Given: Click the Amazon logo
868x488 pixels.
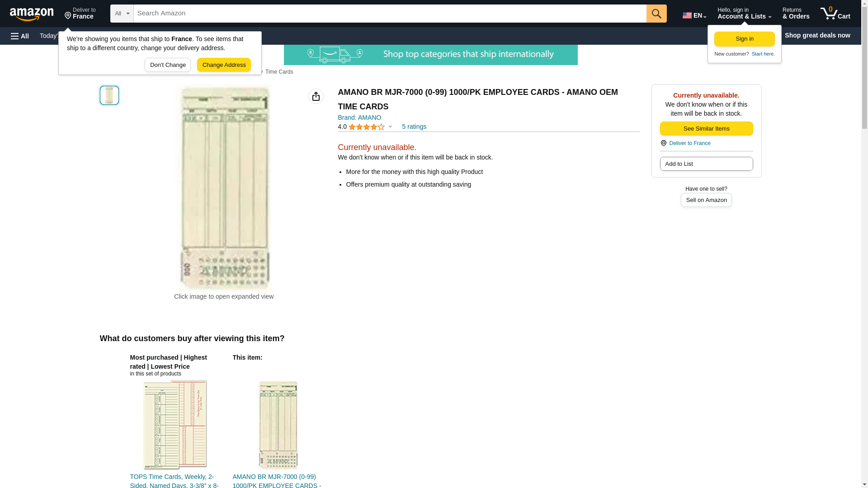Looking at the screenshot, I should pyautogui.click(x=32, y=14).
